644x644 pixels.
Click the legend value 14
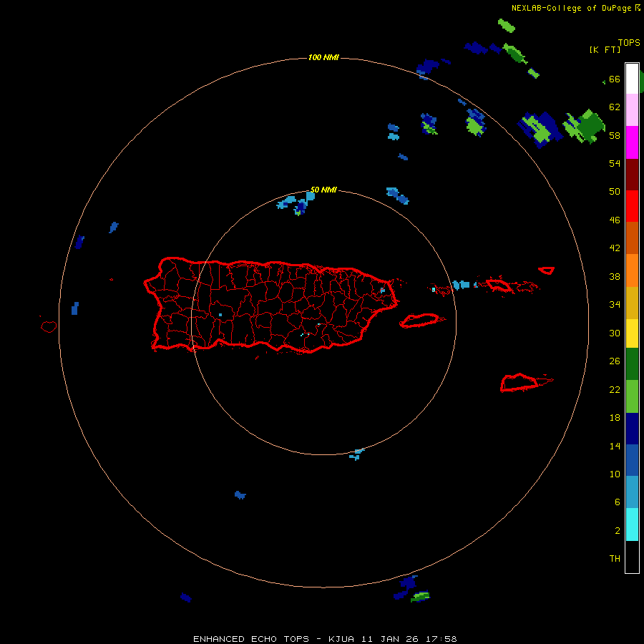[x=615, y=446]
